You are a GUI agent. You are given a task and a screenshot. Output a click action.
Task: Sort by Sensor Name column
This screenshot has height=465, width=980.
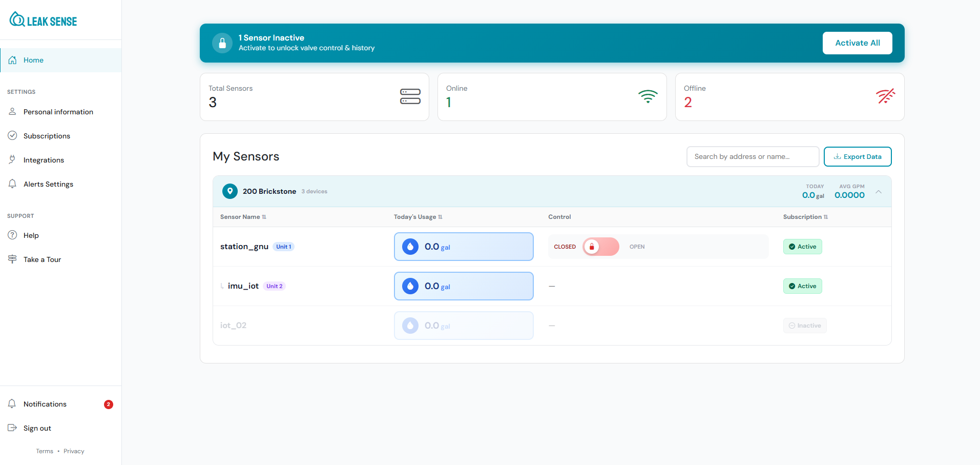(x=243, y=217)
